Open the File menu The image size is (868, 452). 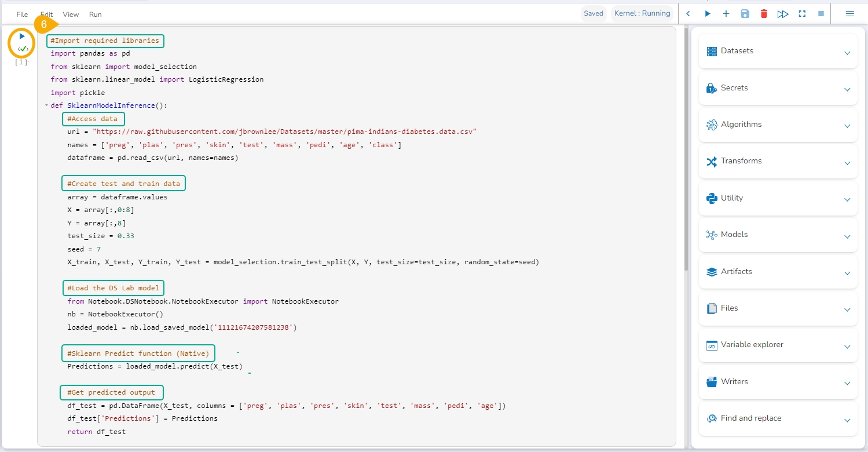(x=22, y=14)
